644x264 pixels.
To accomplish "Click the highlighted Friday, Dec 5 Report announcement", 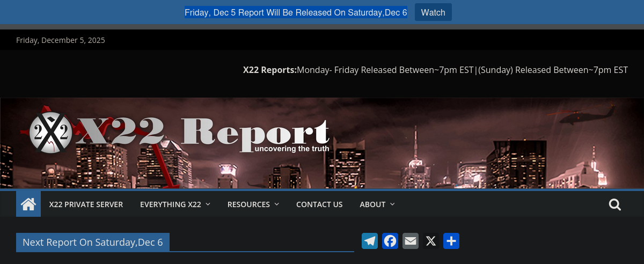I will coord(296,12).
